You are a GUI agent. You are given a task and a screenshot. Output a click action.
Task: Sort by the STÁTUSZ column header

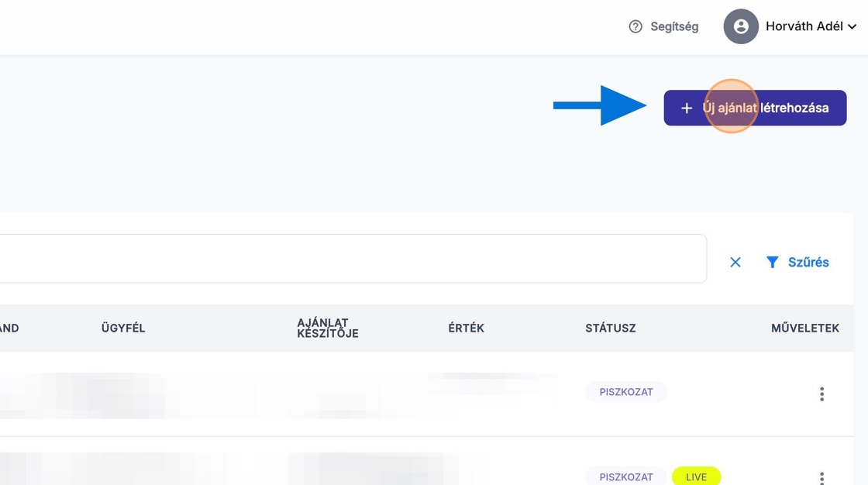pos(610,328)
